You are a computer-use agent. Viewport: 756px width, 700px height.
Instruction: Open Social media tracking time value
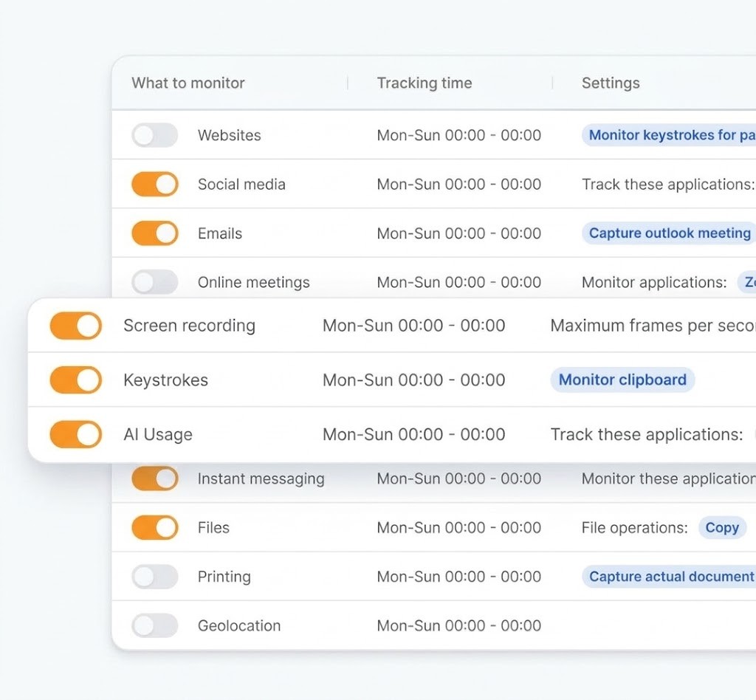[x=459, y=184]
